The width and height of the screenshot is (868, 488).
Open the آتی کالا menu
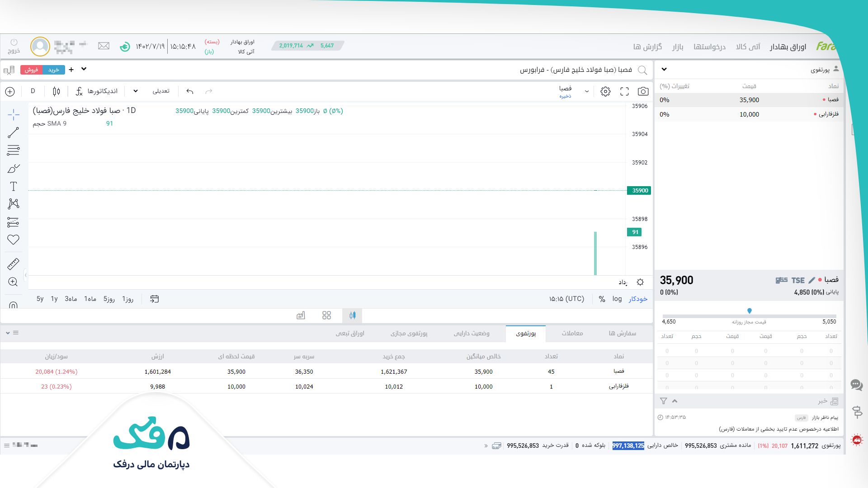748,47
